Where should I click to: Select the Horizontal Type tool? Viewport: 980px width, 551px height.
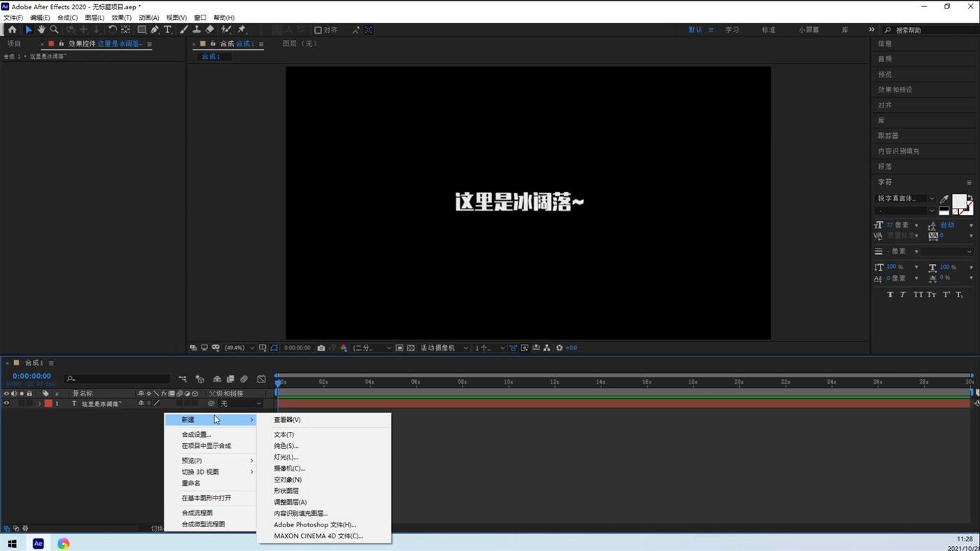pos(167,29)
